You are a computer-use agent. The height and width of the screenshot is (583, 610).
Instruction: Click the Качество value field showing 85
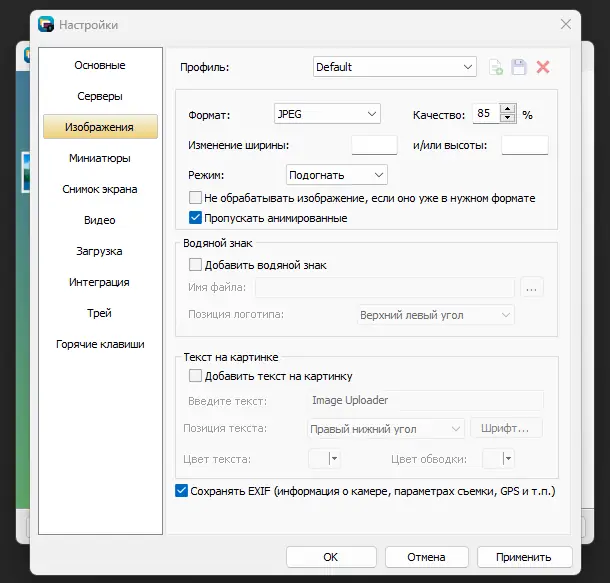tap(486, 114)
